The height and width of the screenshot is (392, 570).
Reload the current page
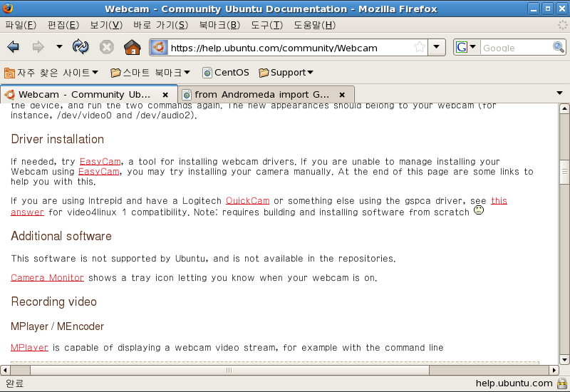point(81,46)
